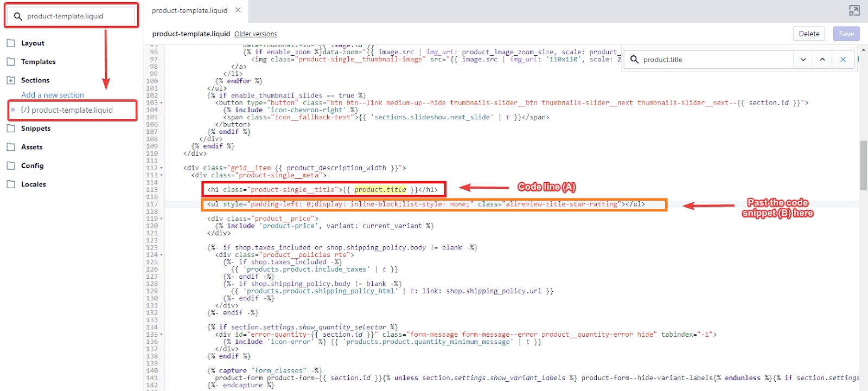Click the include 'icon-chevron-right' code line

[290, 110]
